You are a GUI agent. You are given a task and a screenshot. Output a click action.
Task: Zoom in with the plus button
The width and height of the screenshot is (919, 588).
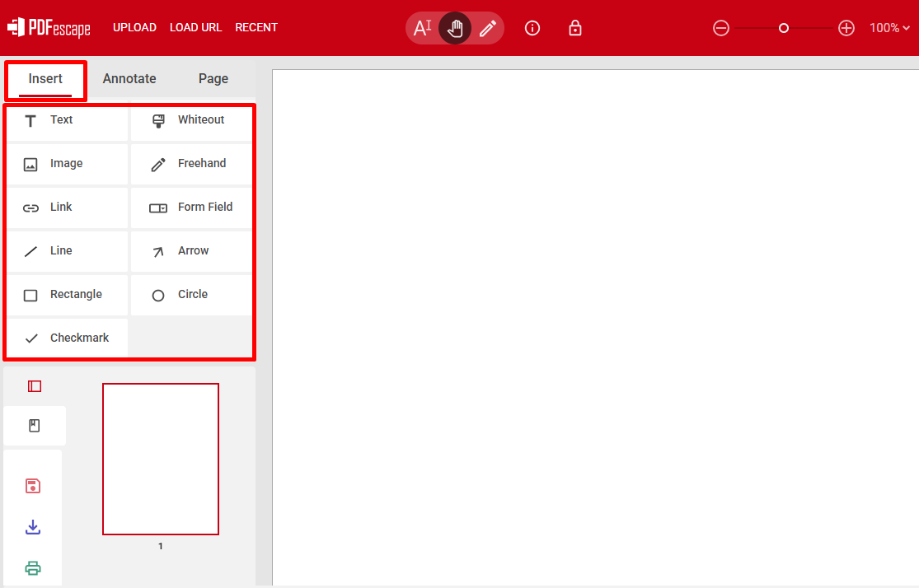(x=846, y=29)
